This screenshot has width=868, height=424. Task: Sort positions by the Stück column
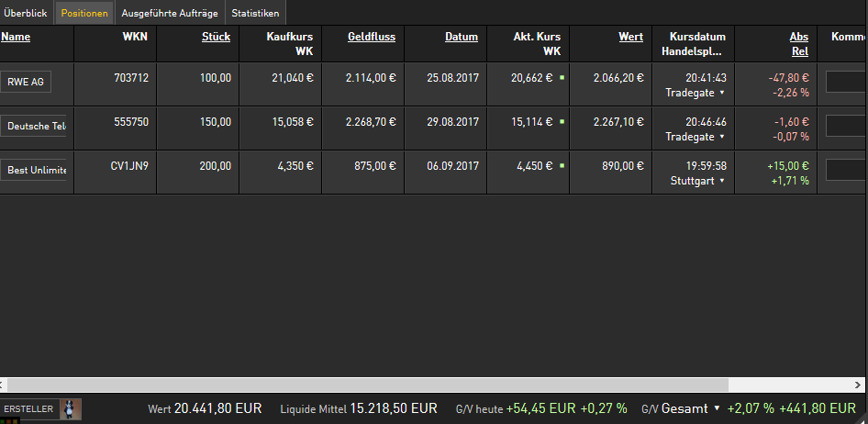(216, 38)
